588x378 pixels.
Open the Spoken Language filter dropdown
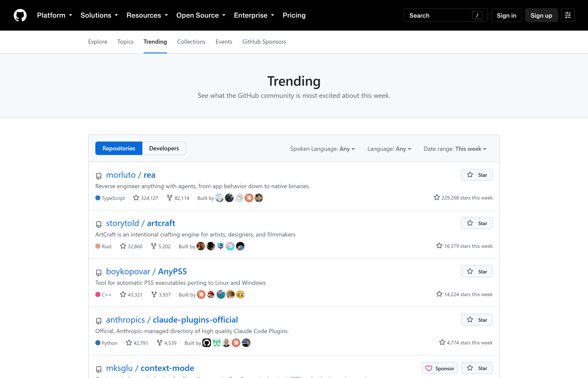coord(322,149)
